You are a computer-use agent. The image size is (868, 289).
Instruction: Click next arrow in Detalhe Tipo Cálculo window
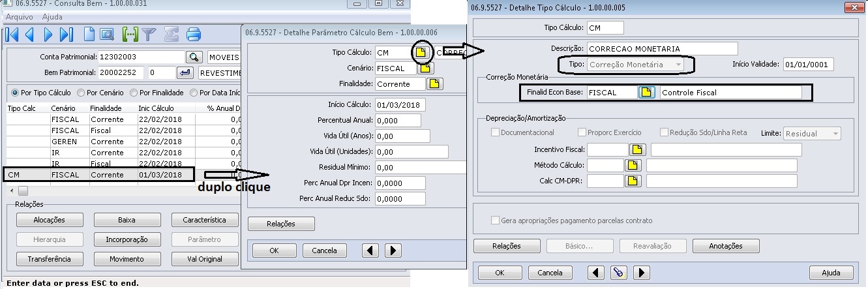[x=642, y=273]
